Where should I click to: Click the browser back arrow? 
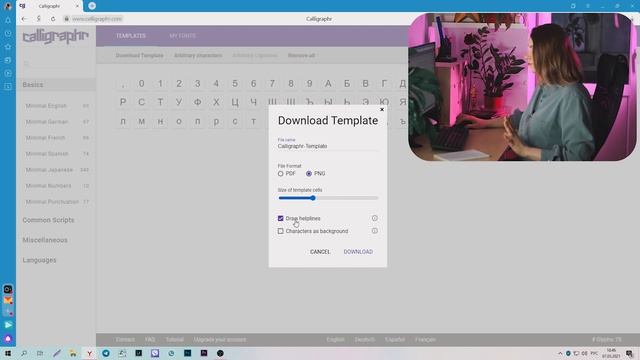click(x=24, y=19)
